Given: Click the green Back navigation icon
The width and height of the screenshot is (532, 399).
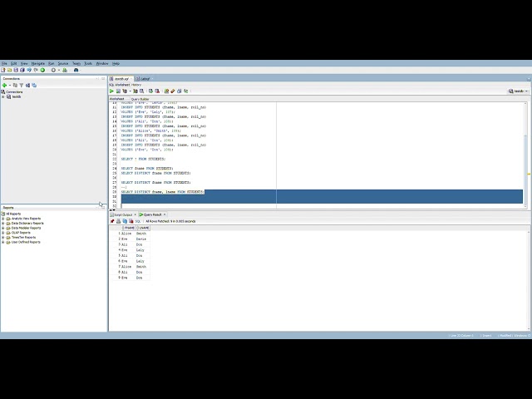Looking at the screenshot, I should (42, 70).
